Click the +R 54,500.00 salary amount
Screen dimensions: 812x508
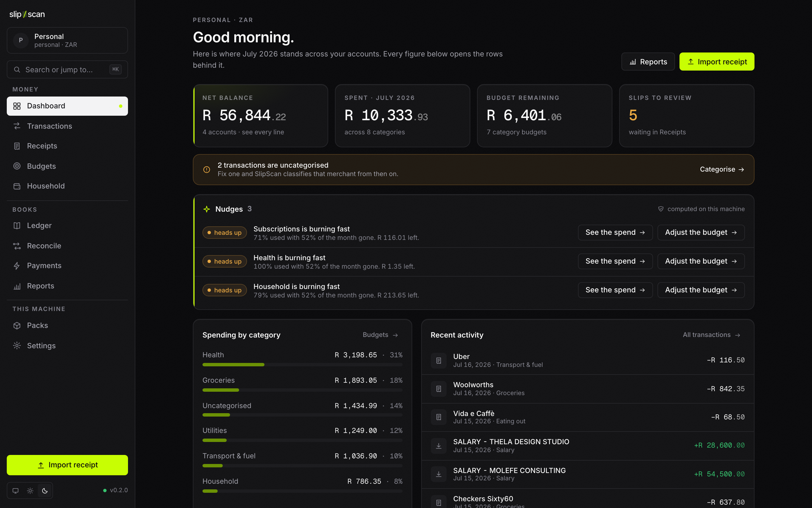[719, 474]
